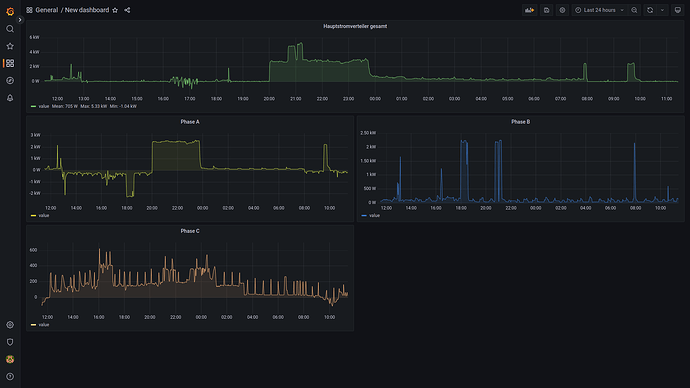Viewport: 690px width, 388px height.
Task: Refresh the dashboard
Action: [650, 10]
